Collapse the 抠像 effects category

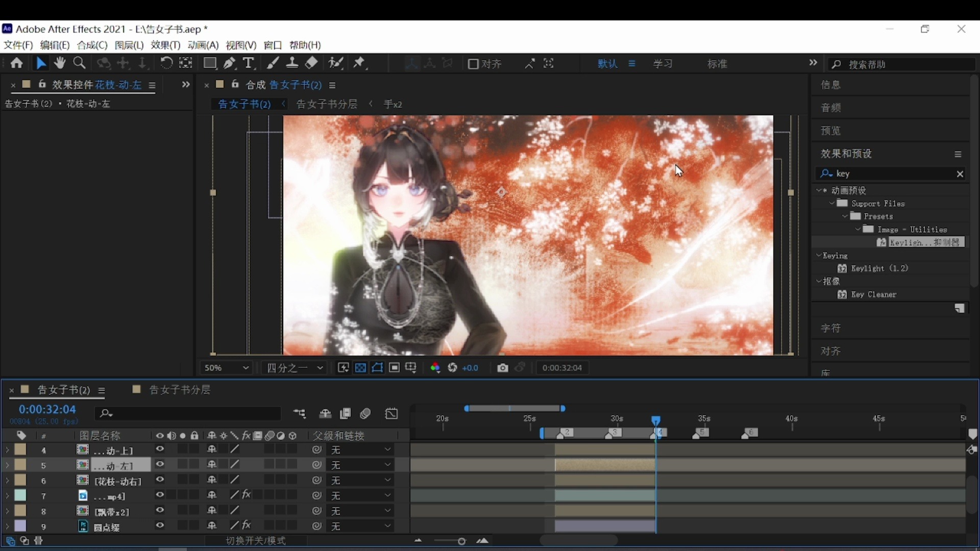819,281
